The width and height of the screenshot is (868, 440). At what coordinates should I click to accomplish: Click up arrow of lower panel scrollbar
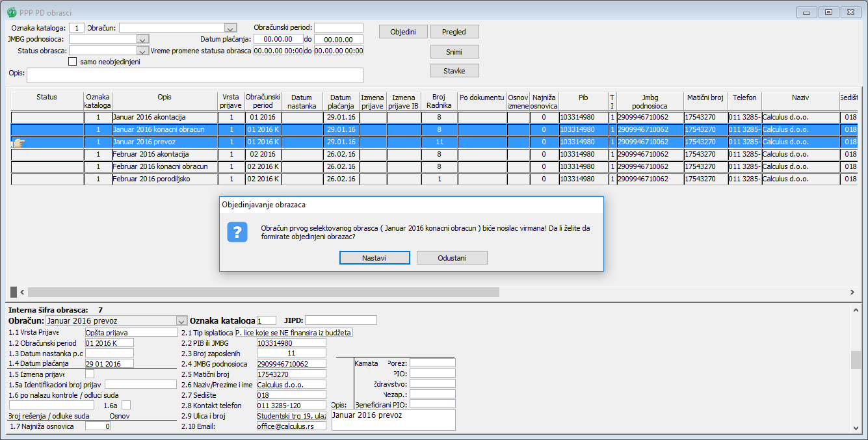coord(856,310)
